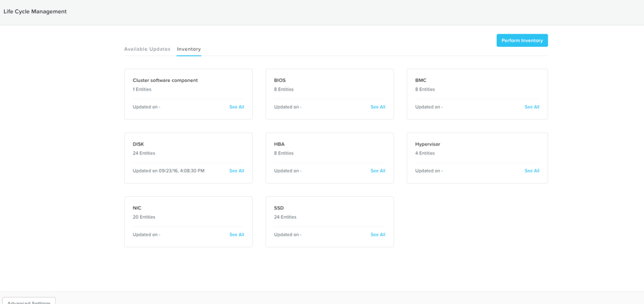This screenshot has width=644, height=304.
Task: Select the Inventory tab
Action: pos(189,49)
